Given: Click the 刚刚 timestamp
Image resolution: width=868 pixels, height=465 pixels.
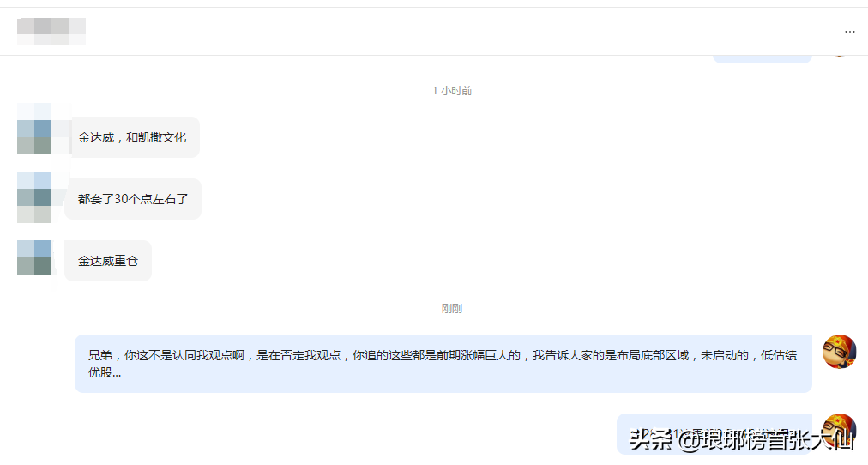Looking at the screenshot, I should 452,308.
